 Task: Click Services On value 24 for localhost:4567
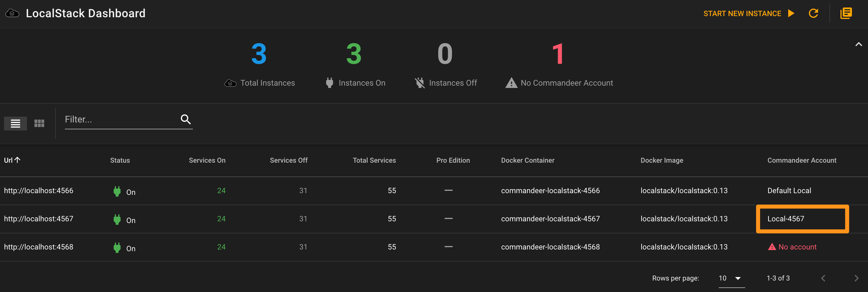(221, 219)
